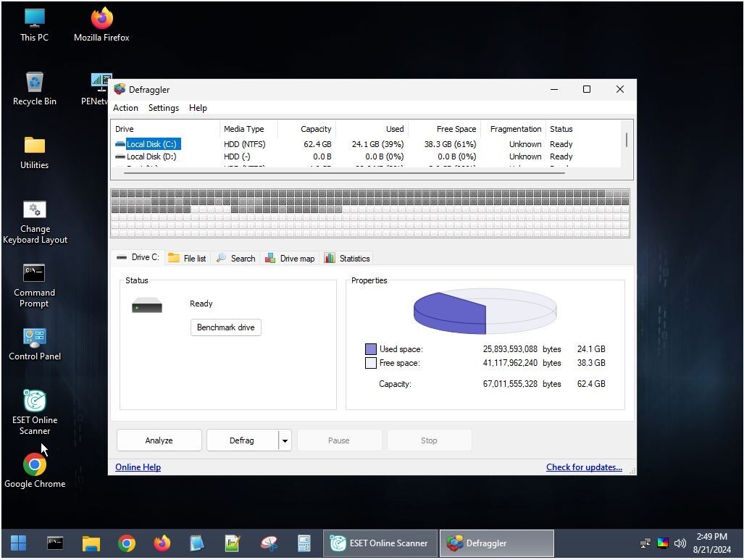Launch Google Chrome from the taskbar
The width and height of the screenshot is (744, 560).
click(126, 543)
